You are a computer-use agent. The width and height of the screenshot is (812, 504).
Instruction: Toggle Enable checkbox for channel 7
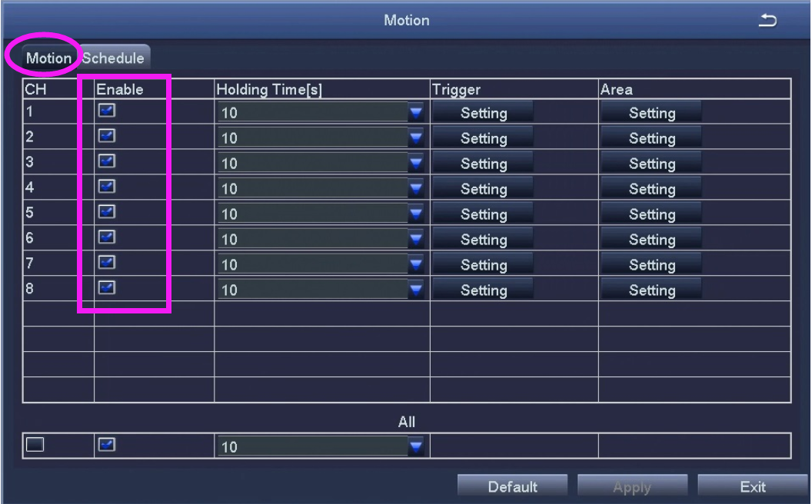click(107, 263)
